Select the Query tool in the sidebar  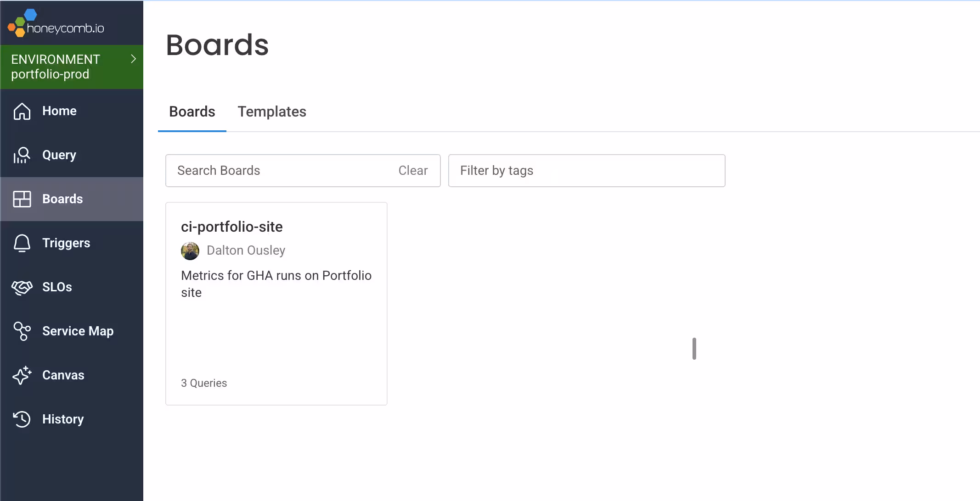pyautogui.click(x=59, y=155)
